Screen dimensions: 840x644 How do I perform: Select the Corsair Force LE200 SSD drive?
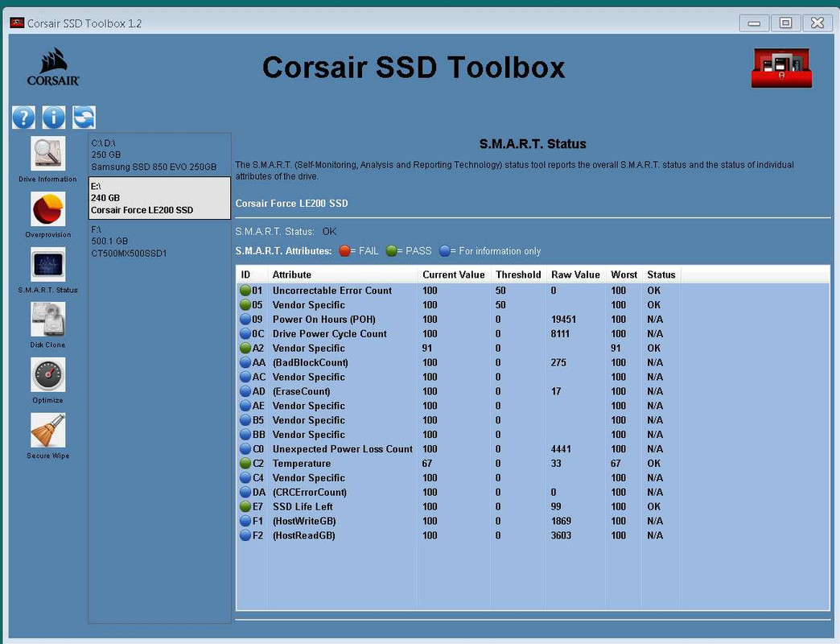(159, 198)
